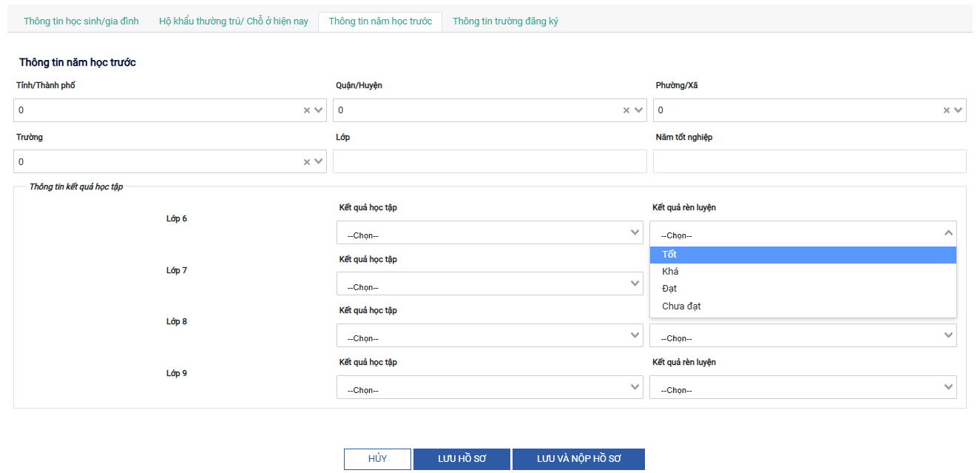Image resolution: width=980 pixels, height=473 pixels.
Task: Select Chưa đạt from the dropdown options
Action: click(x=802, y=306)
